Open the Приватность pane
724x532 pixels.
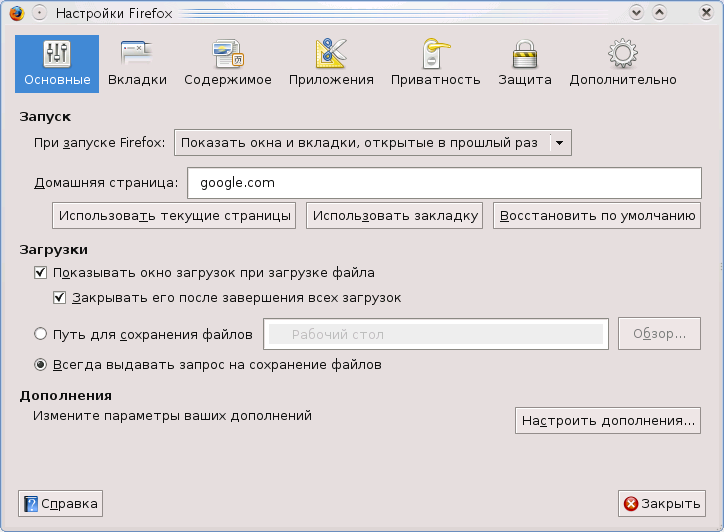coord(435,64)
